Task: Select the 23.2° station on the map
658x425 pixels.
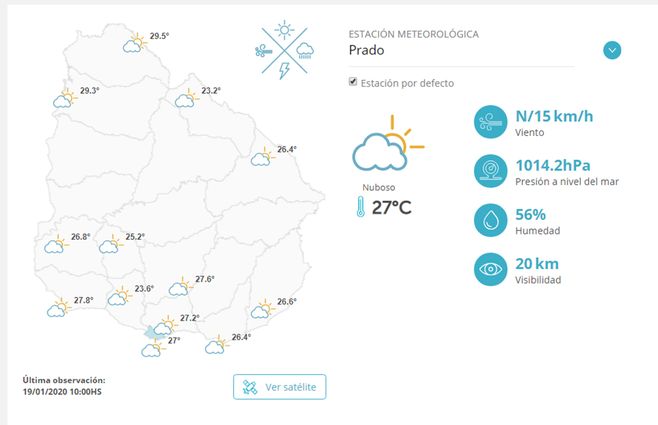Action: tap(186, 98)
